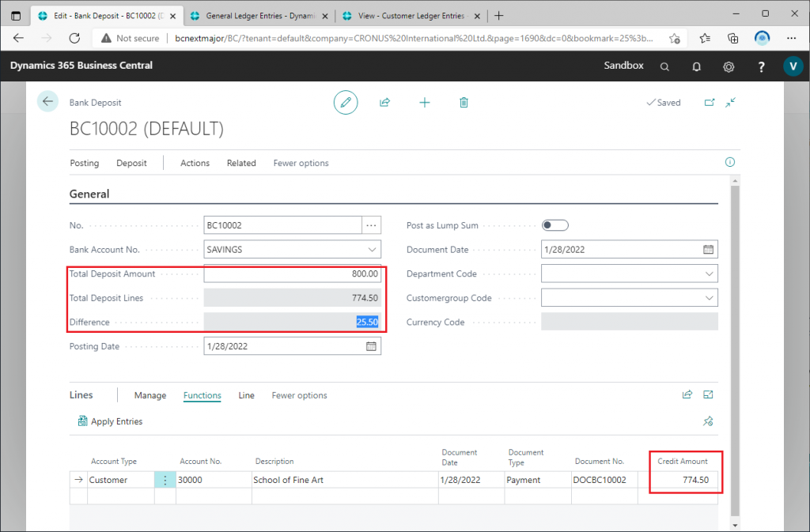The width and height of the screenshot is (810, 532).
Task: Share the bank deposit page
Action: [385, 102]
